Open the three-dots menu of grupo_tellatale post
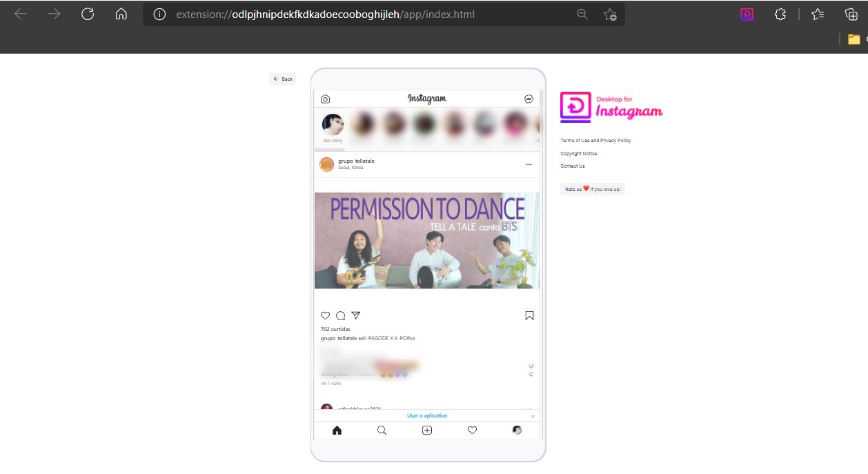 pyautogui.click(x=529, y=165)
